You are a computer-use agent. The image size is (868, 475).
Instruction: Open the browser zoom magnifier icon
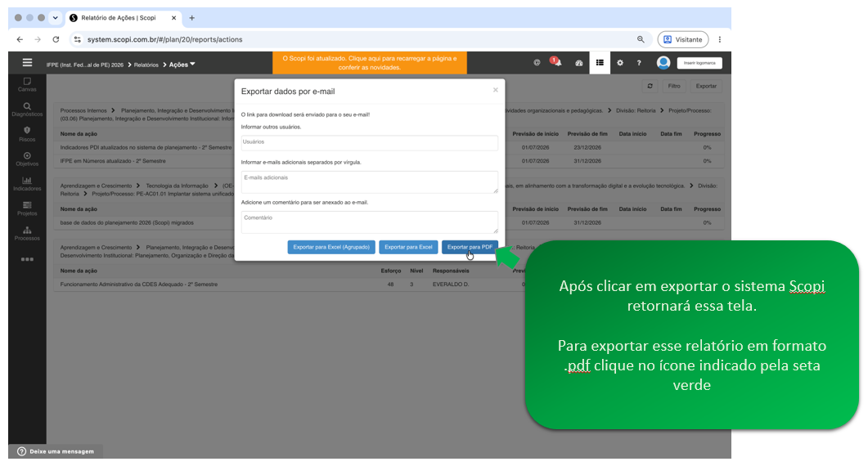[641, 39]
